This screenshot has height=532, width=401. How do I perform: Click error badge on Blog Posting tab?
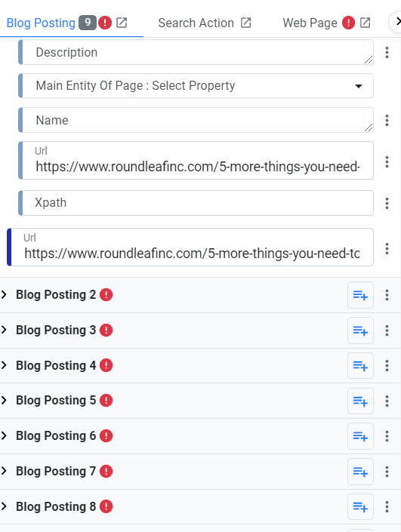[x=105, y=23]
